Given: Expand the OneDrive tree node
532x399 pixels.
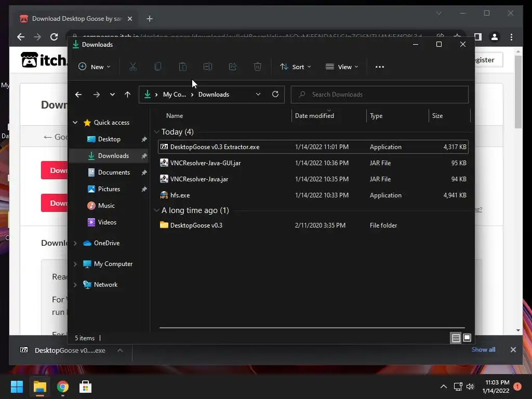Looking at the screenshot, I should coord(75,243).
